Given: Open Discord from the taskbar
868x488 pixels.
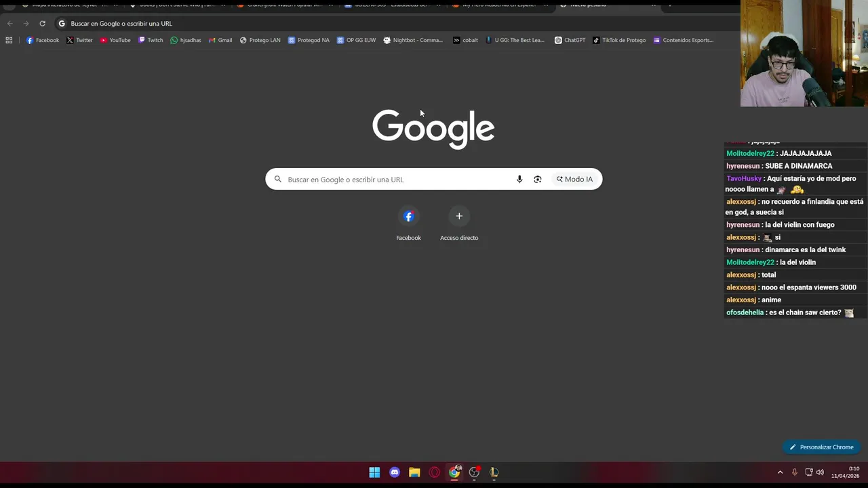Looking at the screenshot, I should (395, 472).
